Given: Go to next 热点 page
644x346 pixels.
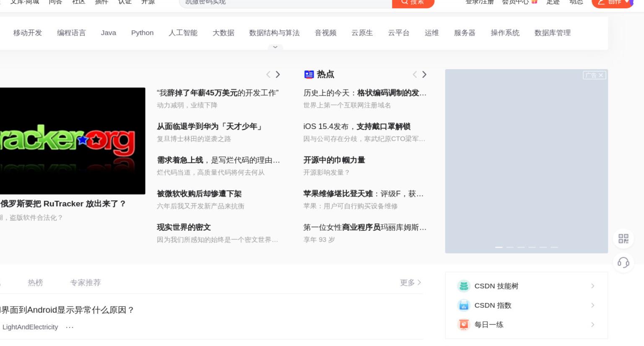Looking at the screenshot, I should pyautogui.click(x=424, y=75).
